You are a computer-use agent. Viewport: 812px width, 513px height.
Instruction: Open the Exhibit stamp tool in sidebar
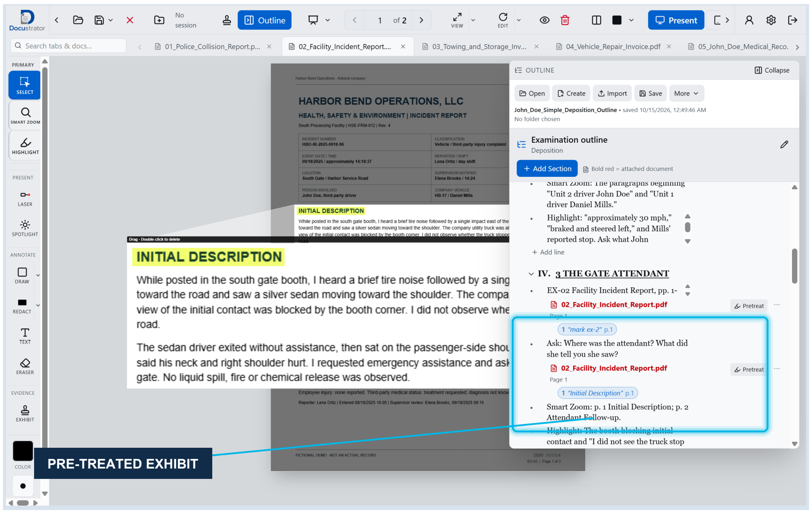tap(25, 413)
